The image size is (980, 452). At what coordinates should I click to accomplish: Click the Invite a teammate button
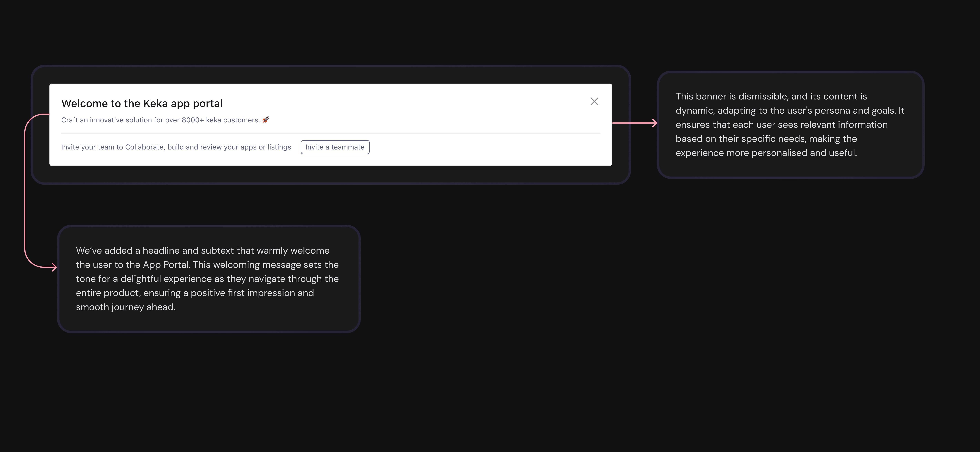point(335,147)
